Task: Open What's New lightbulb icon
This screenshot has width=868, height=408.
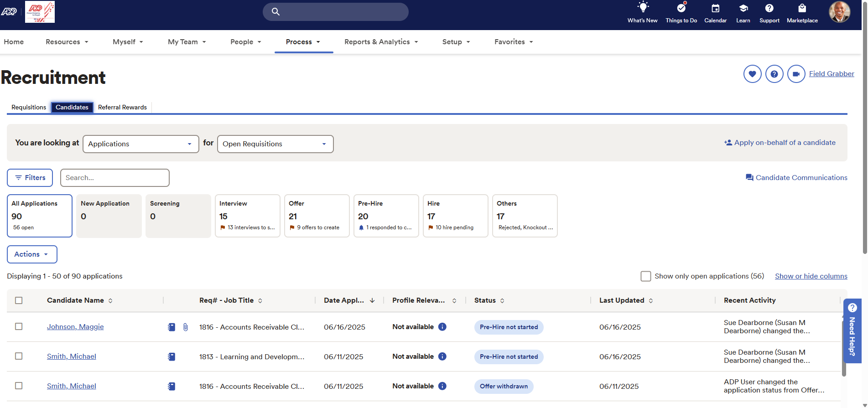Action: coord(643,8)
